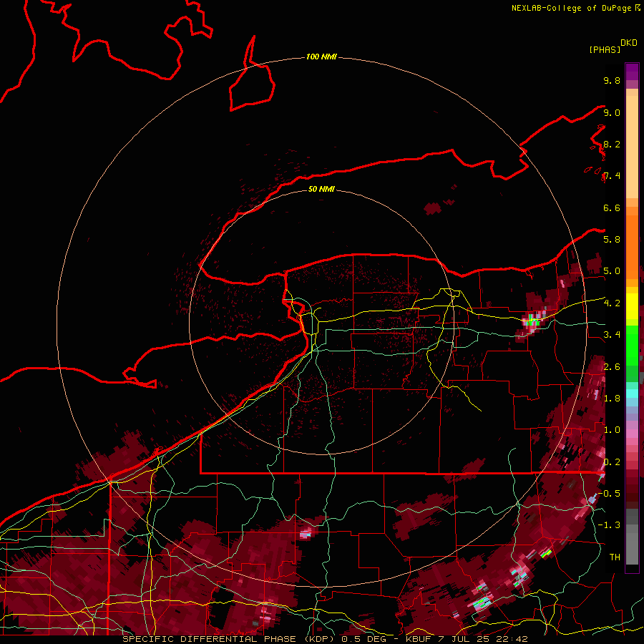Click the 8.2 scale value
Screen dimensions: 644x644
(x=612, y=144)
